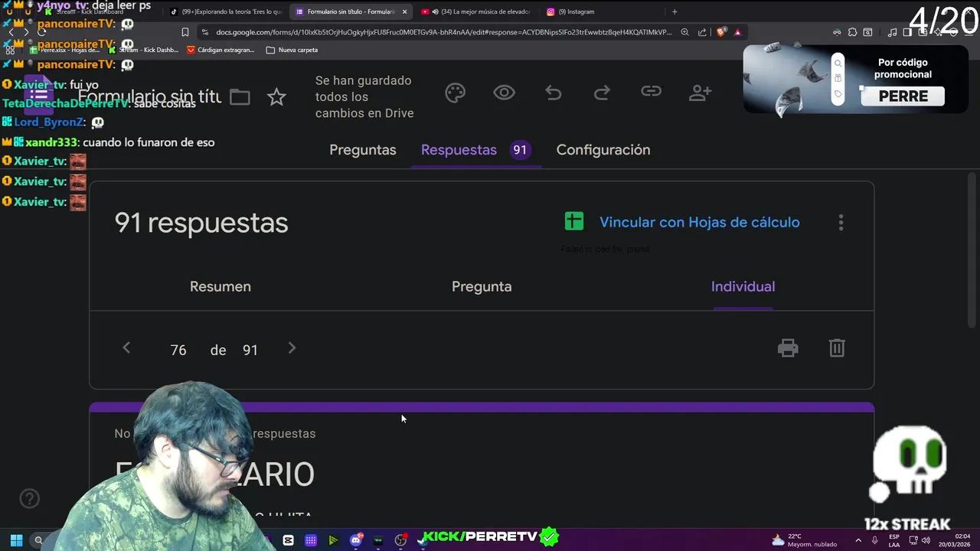
Task: Click the 91 respuestas heading
Action: point(201,223)
